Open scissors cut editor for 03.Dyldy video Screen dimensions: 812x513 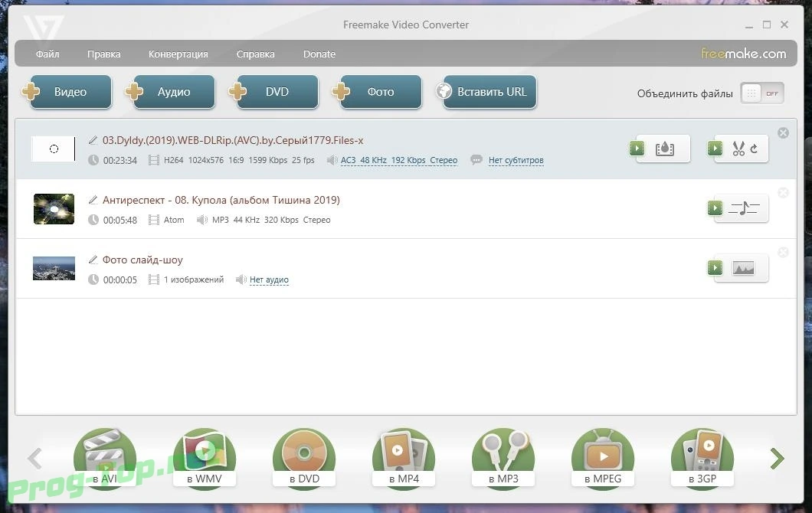[x=744, y=149]
